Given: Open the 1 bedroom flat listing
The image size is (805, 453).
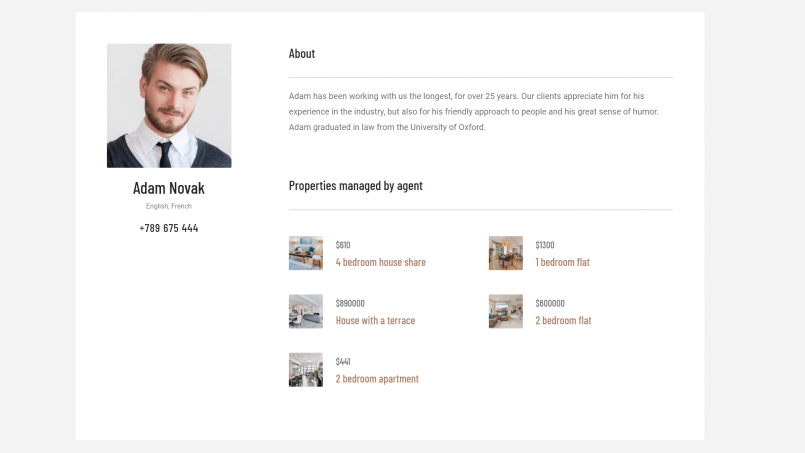Looking at the screenshot, I should pyautogui.click(x=562, y=262).
